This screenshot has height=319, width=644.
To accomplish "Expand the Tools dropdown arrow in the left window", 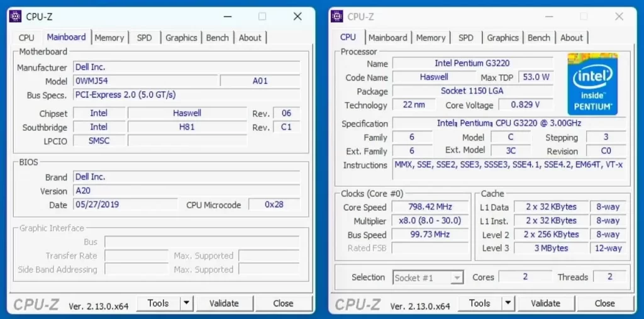I will coord(186,303).
